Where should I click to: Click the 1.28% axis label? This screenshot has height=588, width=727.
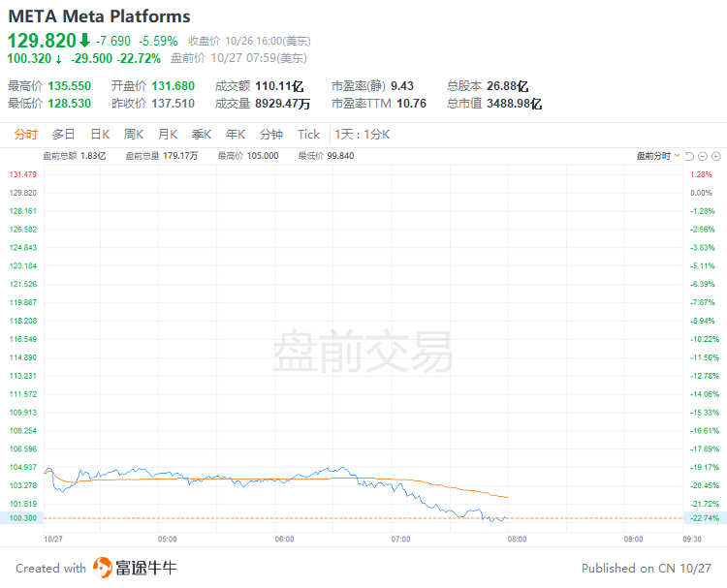point(701,174)
